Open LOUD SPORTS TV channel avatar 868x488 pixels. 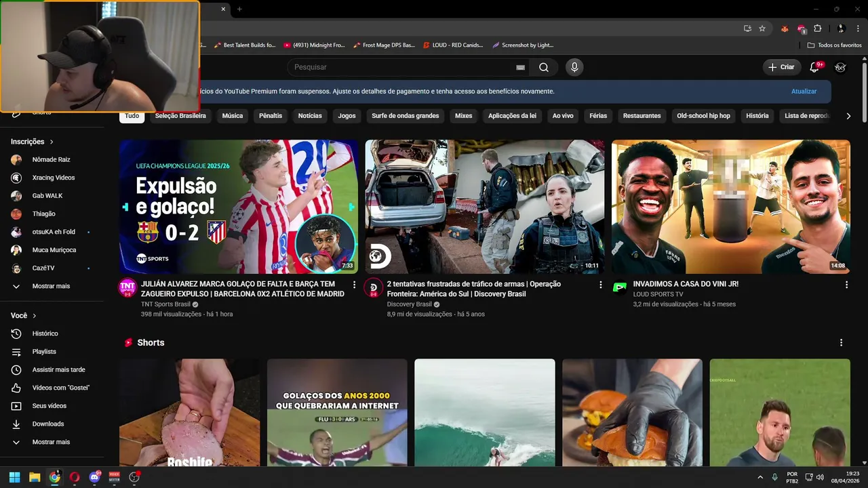coord(620,287)
